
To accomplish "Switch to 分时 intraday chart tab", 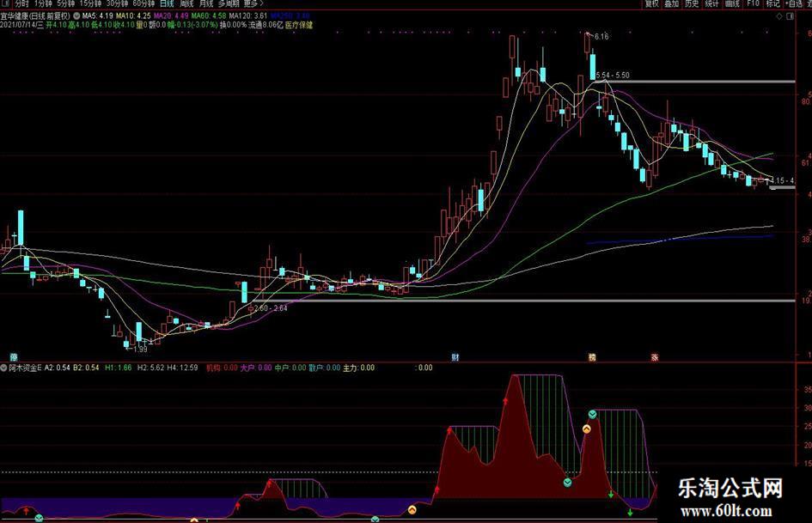I will click(21, 3).
